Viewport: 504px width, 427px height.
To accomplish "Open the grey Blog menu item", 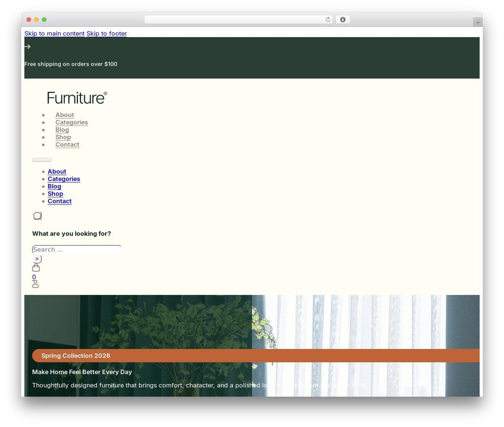I will point(62,130).
